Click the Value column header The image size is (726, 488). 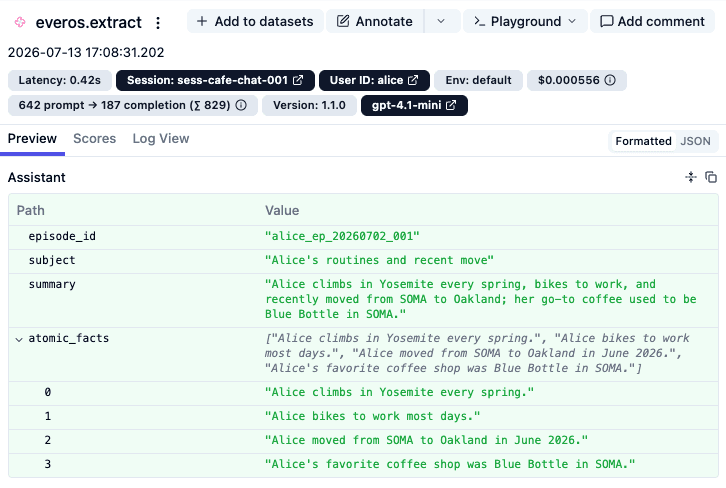(282, 211)
